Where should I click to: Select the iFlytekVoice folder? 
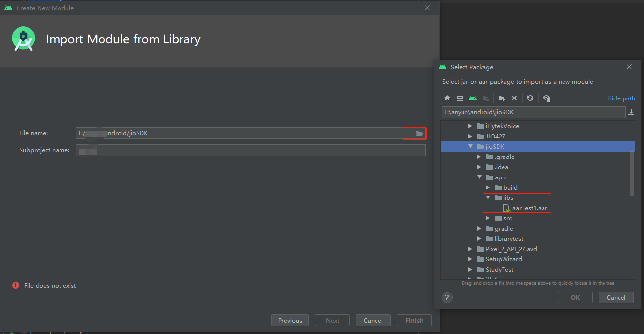pos(503,126)
